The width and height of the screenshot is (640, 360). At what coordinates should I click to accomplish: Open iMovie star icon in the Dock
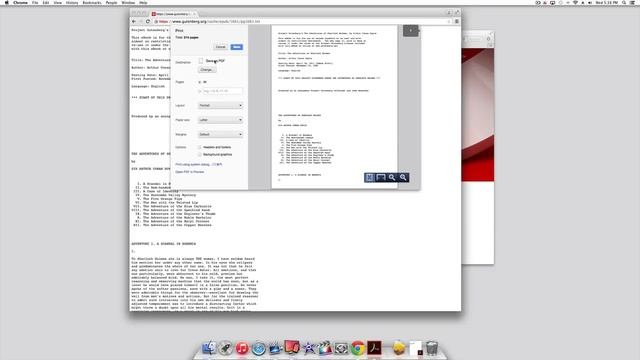pyautogui.click(x=309, y=348)
